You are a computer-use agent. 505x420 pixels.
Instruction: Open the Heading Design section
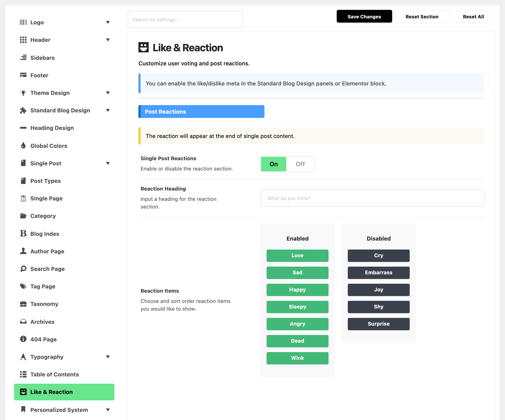(64, 128)
